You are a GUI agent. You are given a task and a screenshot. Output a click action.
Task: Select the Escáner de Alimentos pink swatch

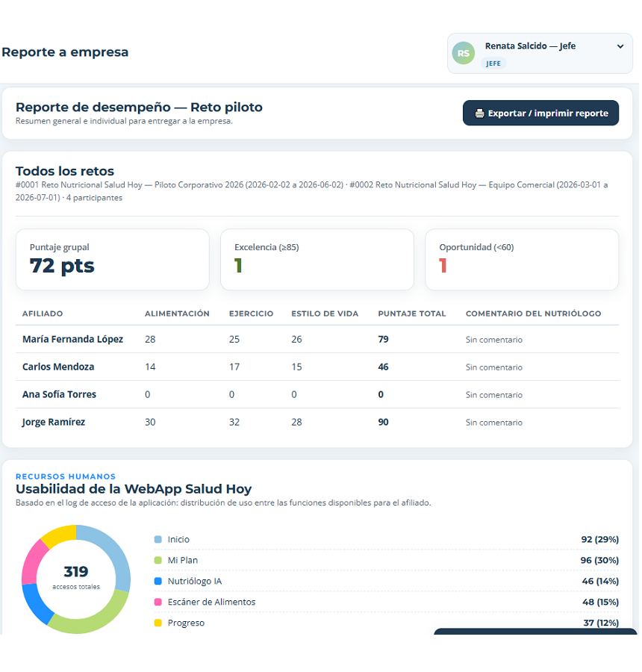click(x=158, y=602)
